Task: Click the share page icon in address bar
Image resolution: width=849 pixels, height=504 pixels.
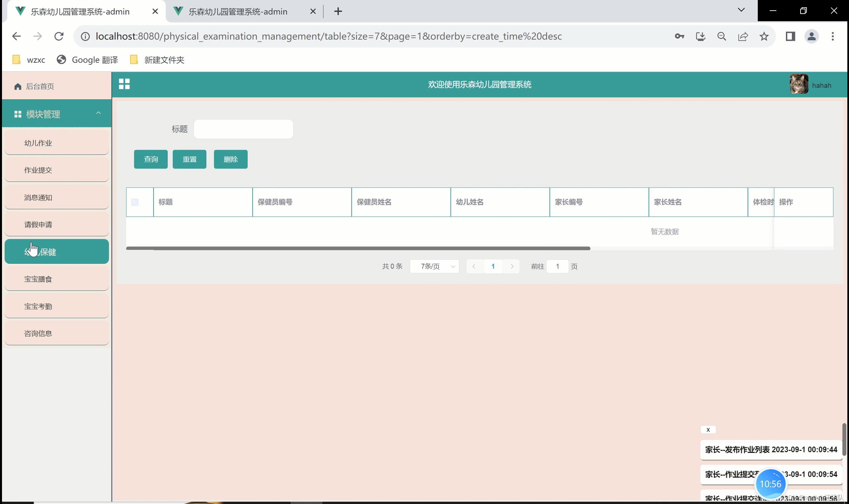Action: (743, 36)
